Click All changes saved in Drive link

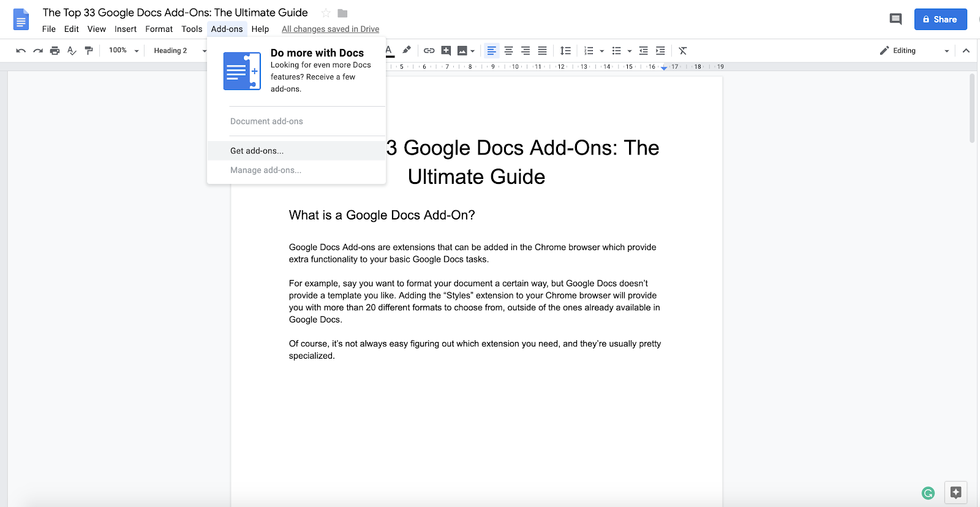(x=330, y=29)
